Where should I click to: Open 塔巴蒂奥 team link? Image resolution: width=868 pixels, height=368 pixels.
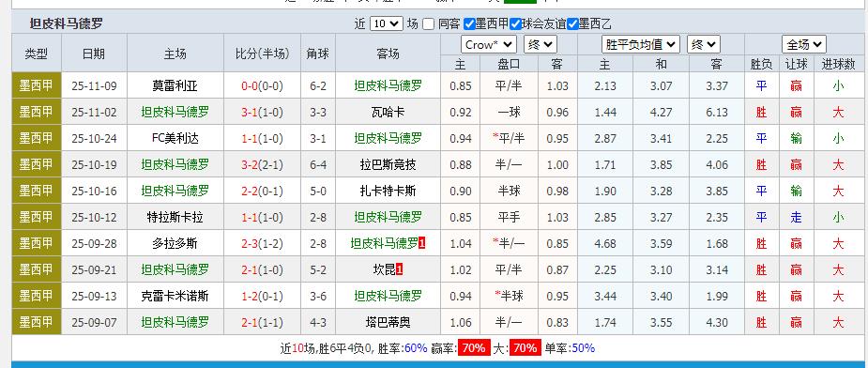click(x=388, y=322)
